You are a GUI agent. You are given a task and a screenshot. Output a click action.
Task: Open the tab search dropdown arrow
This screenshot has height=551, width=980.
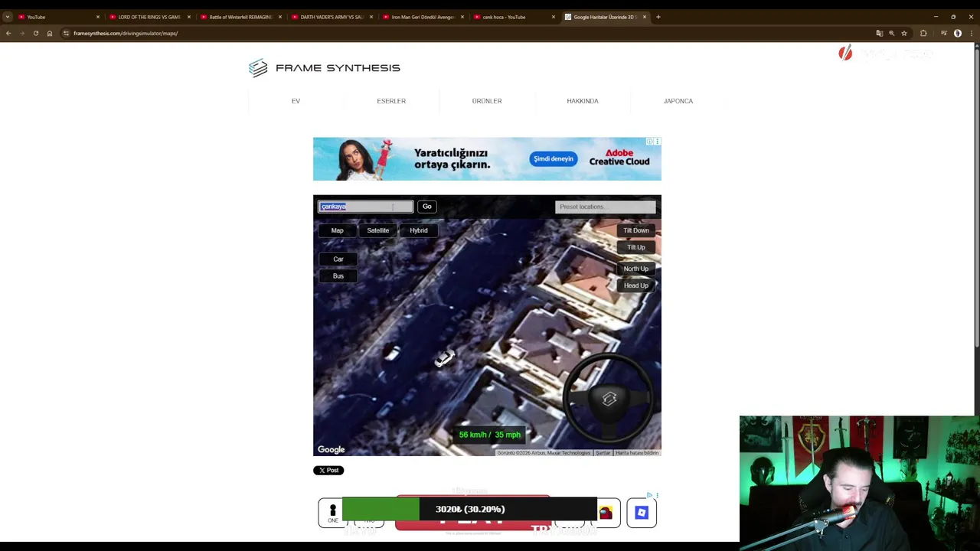8,17
